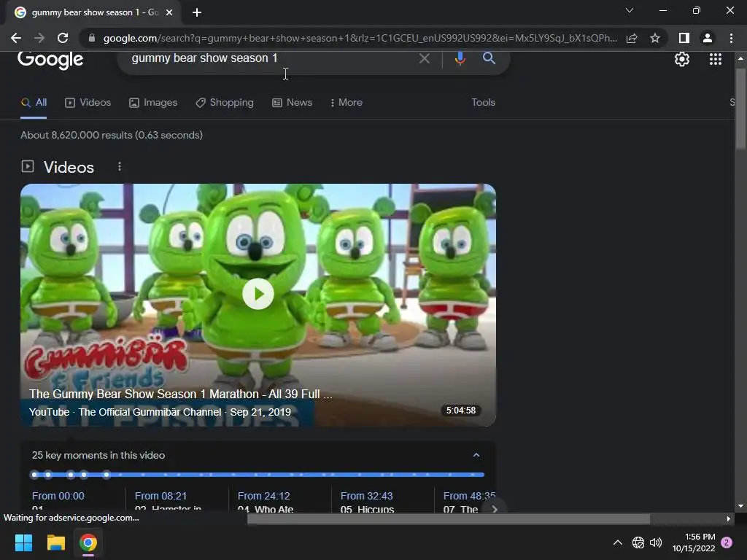747x560 pixels.
Task: Open the notification count badge
Action: click(x=727, y=542)
